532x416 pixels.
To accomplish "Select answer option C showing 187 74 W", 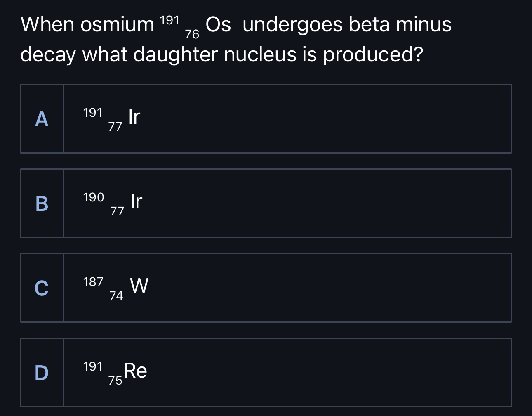I will pyautogui.click(x=266, y=288).
